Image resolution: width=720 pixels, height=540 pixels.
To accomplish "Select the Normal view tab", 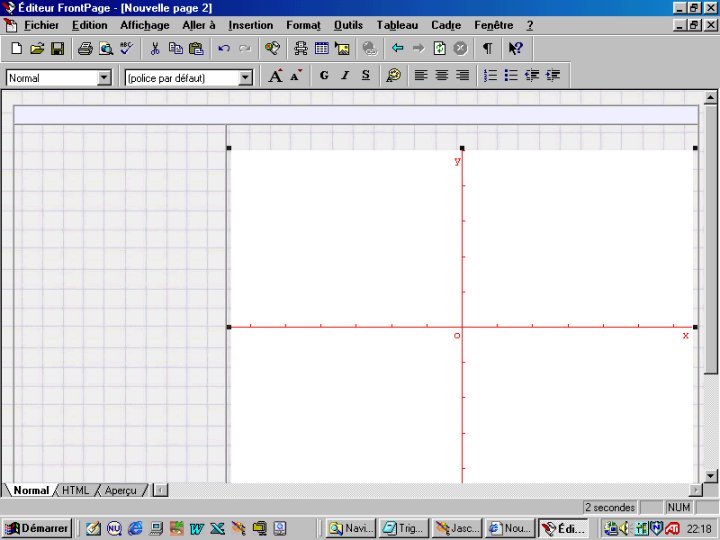I will coord(31,490).
